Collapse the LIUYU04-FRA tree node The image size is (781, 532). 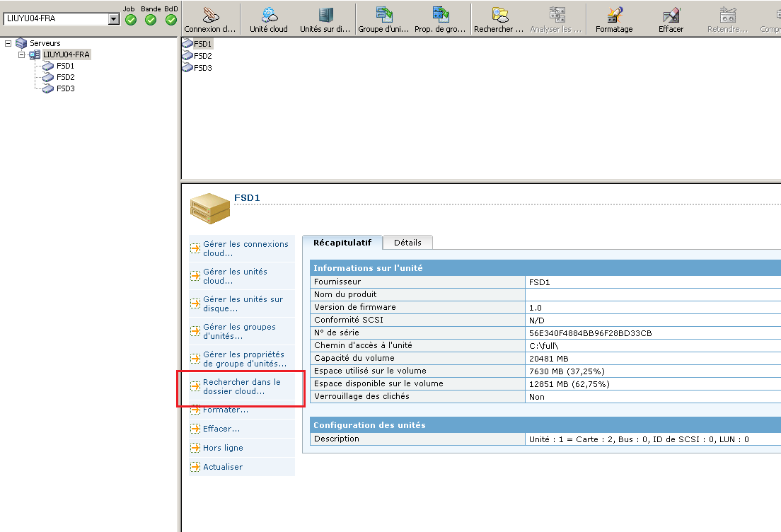tap(22, 54)
